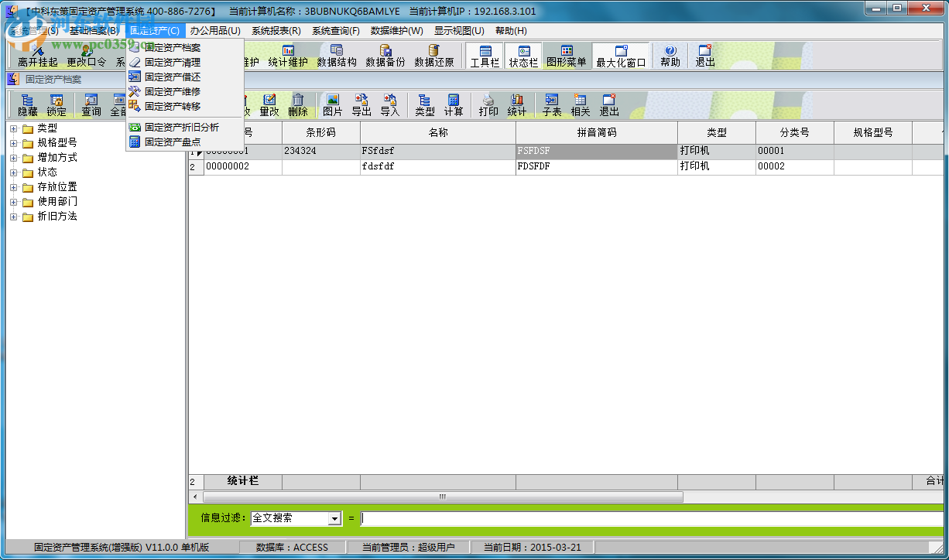Expand the 存放位置 tree node

pos(13,187)
